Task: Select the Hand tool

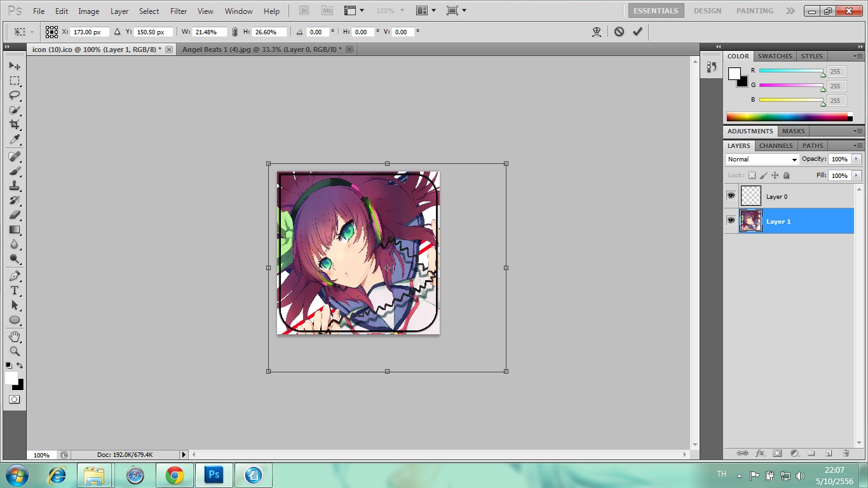Action: 15,336
